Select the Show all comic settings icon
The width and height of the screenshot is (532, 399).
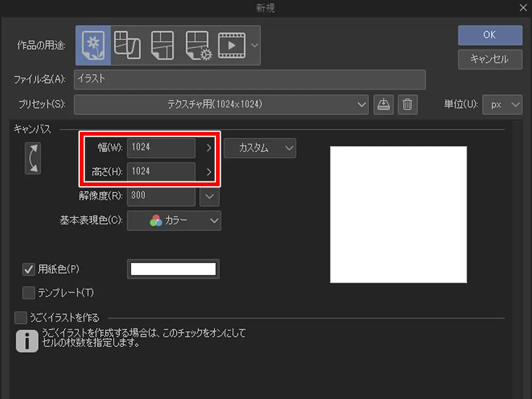[x=199, y=45]
